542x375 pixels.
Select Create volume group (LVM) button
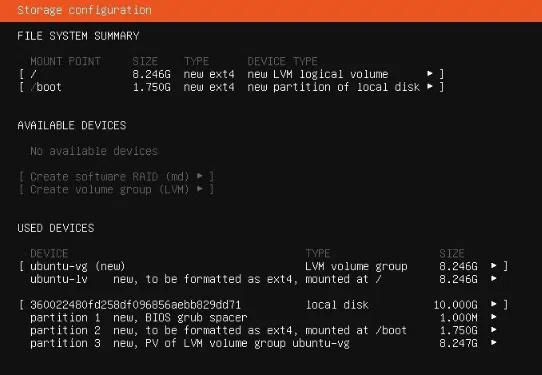[116, 189]
